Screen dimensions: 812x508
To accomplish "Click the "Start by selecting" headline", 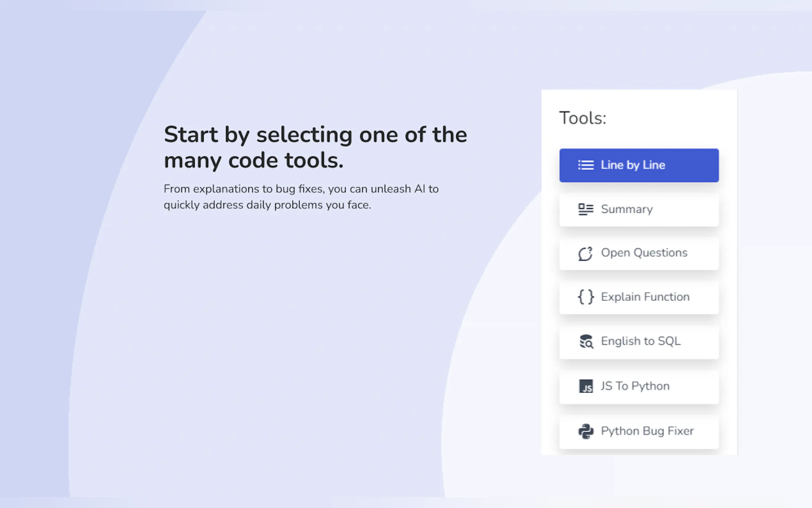I will [x=315, y=135].
